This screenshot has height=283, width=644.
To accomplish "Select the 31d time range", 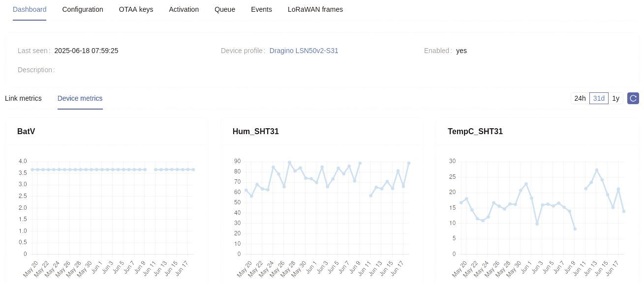I will coord(599,98).
